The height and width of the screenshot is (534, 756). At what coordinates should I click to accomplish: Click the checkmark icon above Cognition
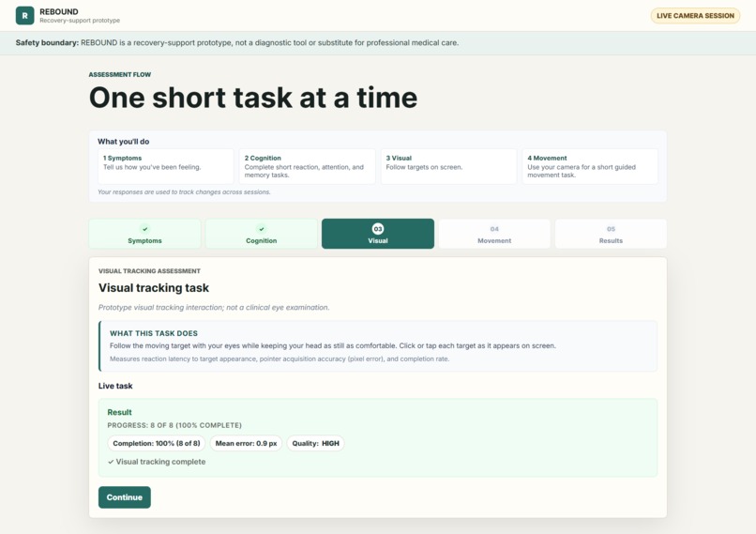coord(262,229)
